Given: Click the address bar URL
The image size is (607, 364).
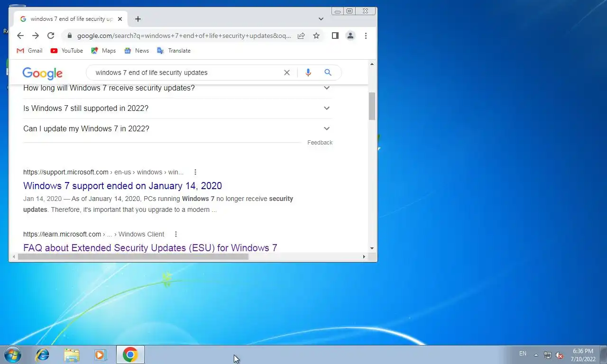Looking at the screenshot, I should pyautogui.click(x=184, y=36).
